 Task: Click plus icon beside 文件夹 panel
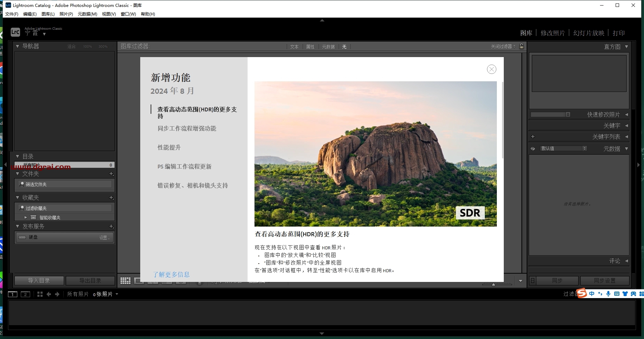(x=111, y=174)
